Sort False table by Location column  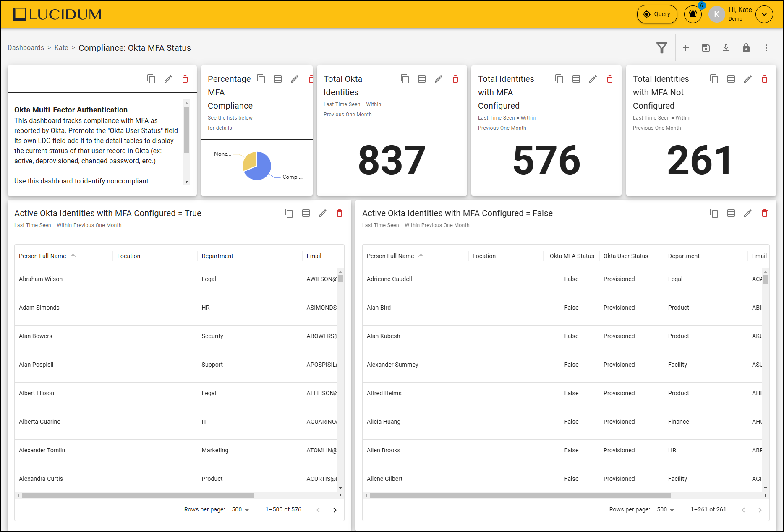coord(484,256)
